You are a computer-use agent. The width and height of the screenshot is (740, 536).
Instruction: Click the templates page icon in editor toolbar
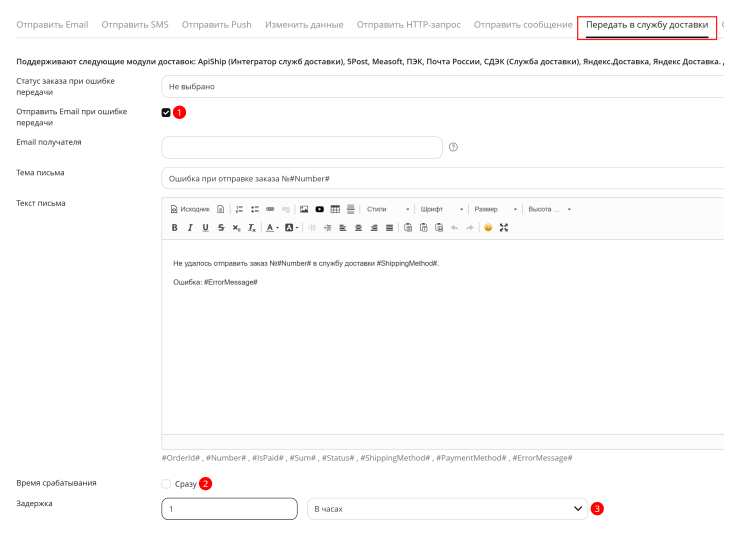click(220, 209)
